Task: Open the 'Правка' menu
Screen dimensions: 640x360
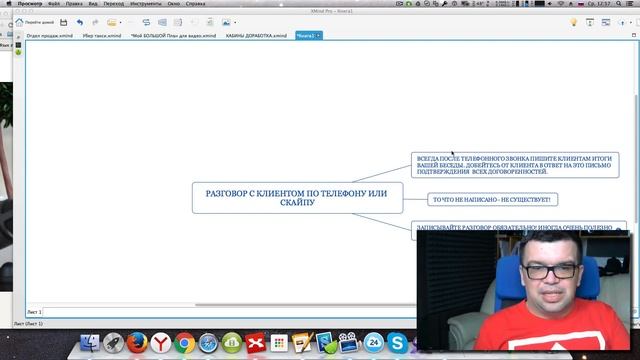Action: (74, 4)
